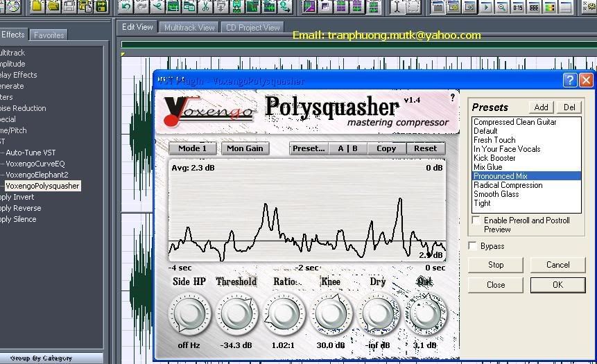Select the I-beam time selection tool
The height and width of the screenshot is (364, 597).
click(397, 6)
